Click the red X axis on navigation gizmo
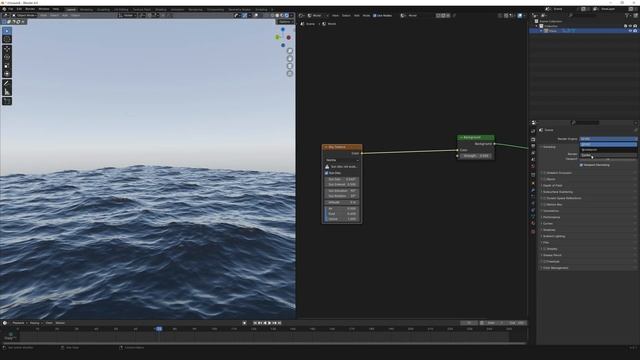The image size is (640, 360). [x=289, y=38]
